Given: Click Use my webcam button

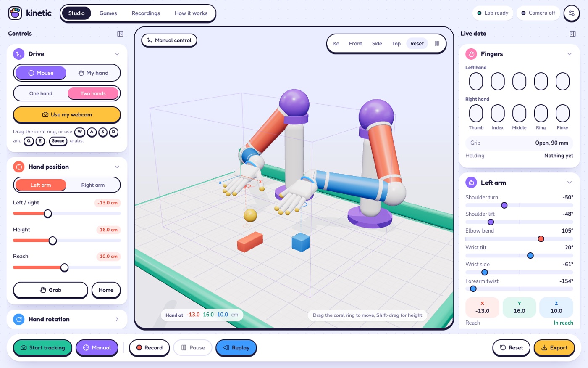Looking at the screenshot, I should [x=67, y=115].
